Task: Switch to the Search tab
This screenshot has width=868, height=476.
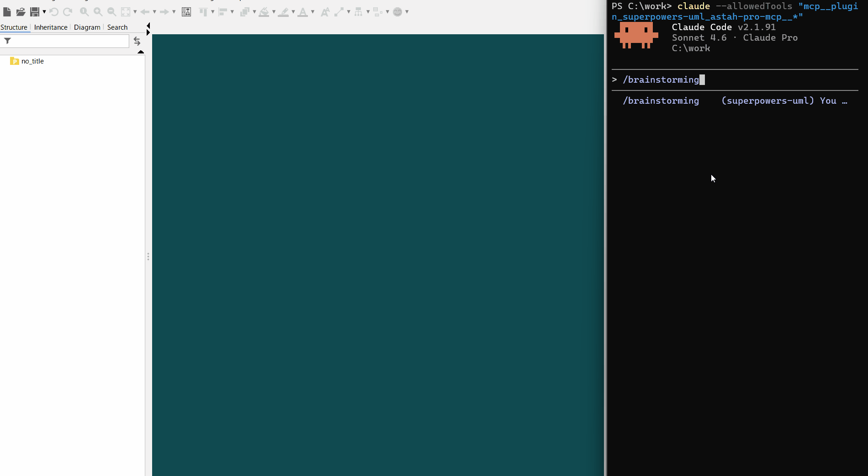Action: (x=117, y=27)
